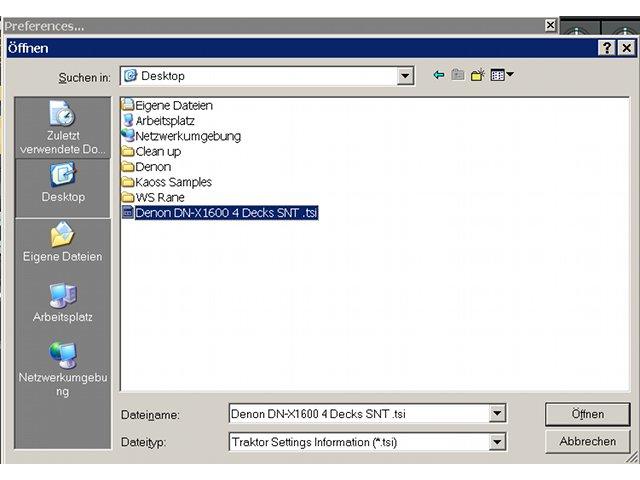Click the Abbrechen button
The image size is (640, 480).
pyautogui.click(x=587, y=441)
